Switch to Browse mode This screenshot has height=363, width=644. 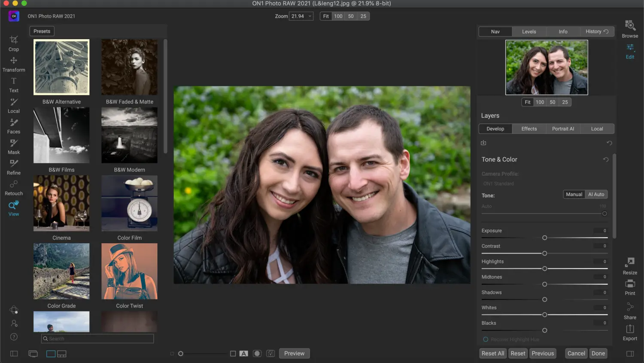tap(629, 29)
